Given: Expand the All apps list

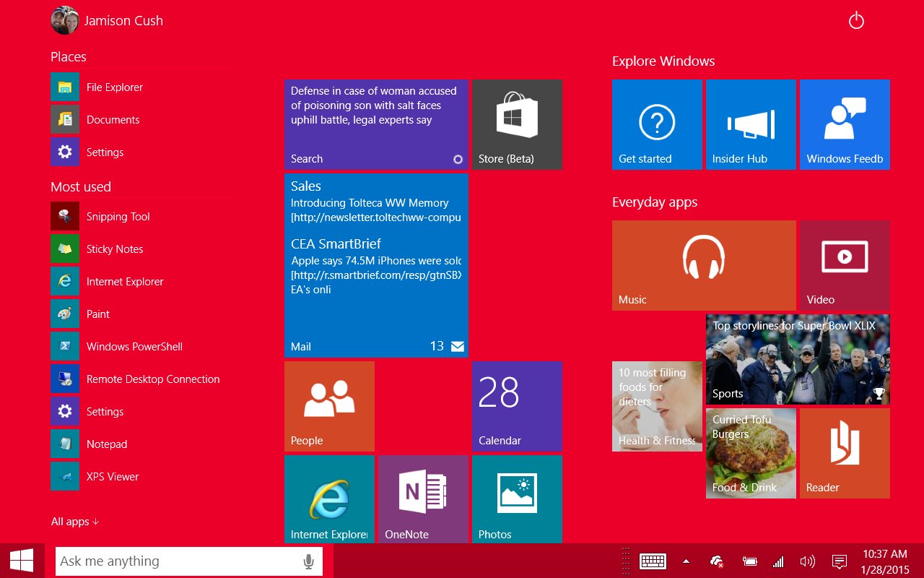Looking at the screenshot, I should pyautogui.click(x=75, y=521).
